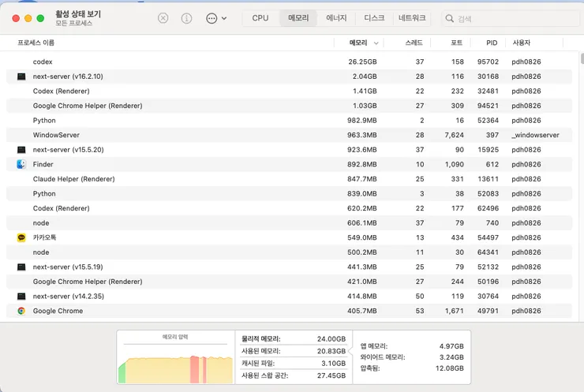Open the 에너지 tab
This screenshot has width=584, height=392.
pyautogui.click(x=336, y=18)
